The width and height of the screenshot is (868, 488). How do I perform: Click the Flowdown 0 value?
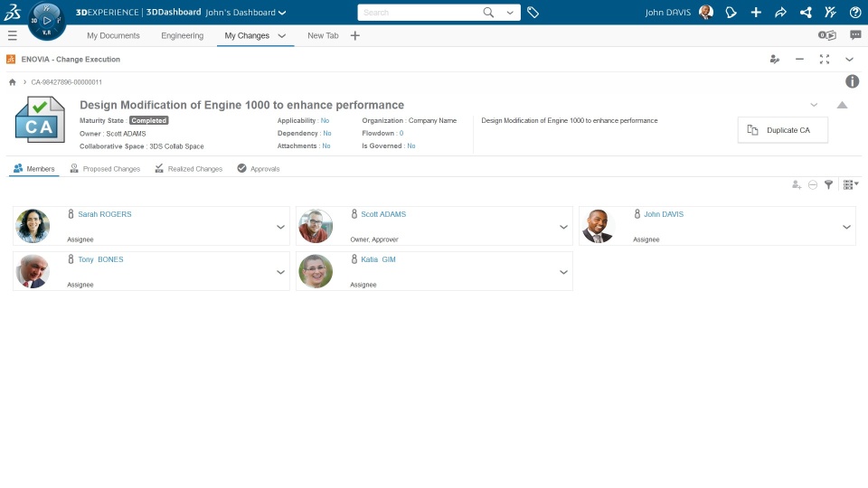[401, 134]
